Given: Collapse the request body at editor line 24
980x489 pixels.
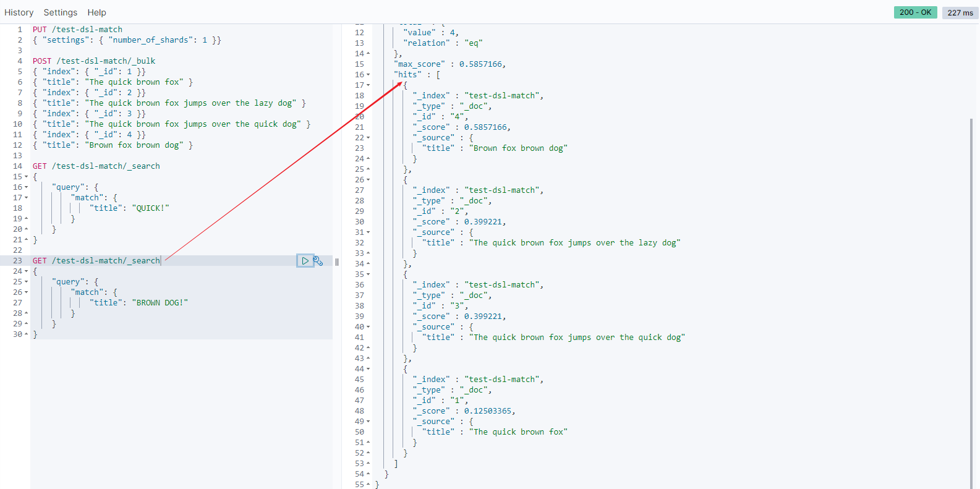Looking at the screenshot, I should [x=26, y=271].
